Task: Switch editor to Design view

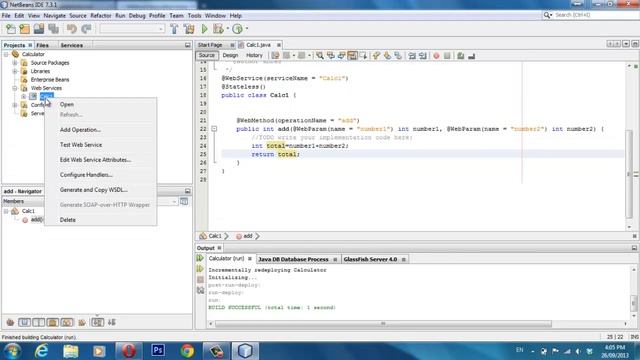Action: [230, 55]
